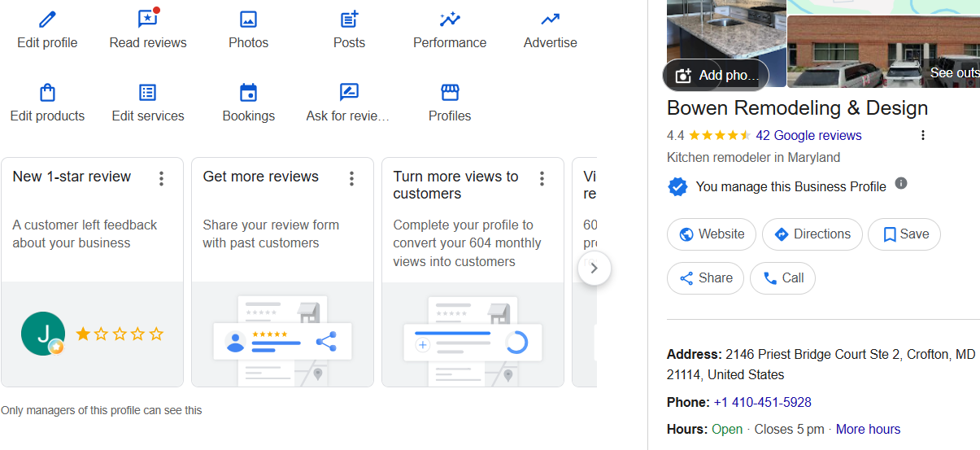This screenshot has width=980, height=450.
Task: Open Profiles storefront icon
Action: point(450,92)
